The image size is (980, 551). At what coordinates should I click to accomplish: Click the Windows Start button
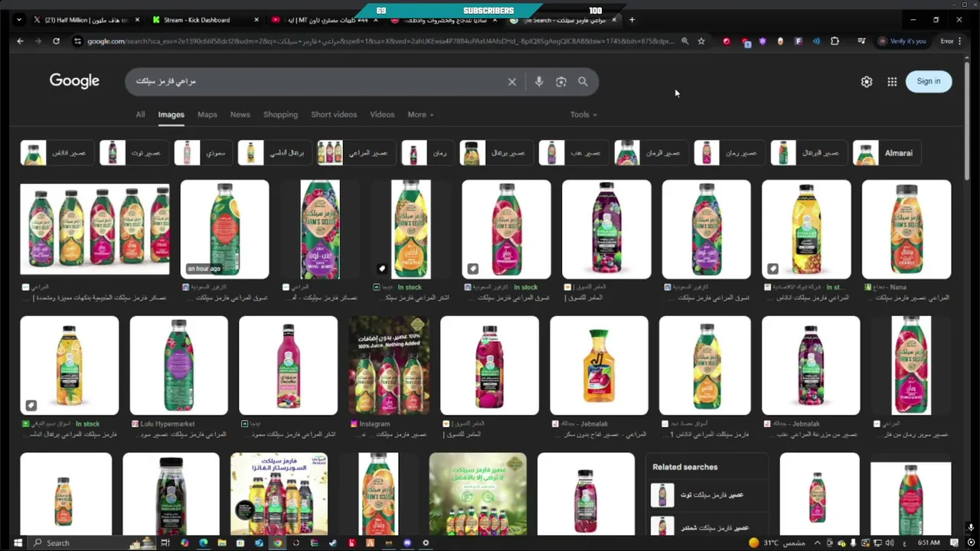17,543
